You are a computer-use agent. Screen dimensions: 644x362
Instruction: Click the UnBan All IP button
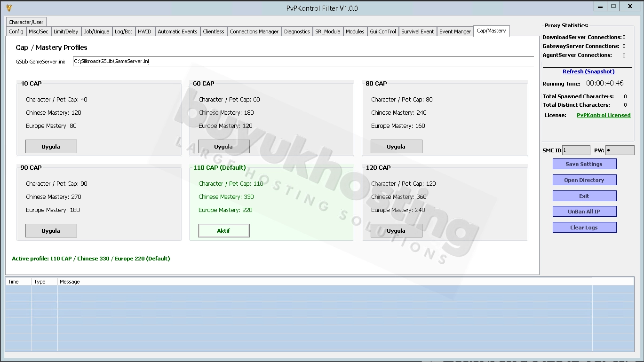(584, 212)
